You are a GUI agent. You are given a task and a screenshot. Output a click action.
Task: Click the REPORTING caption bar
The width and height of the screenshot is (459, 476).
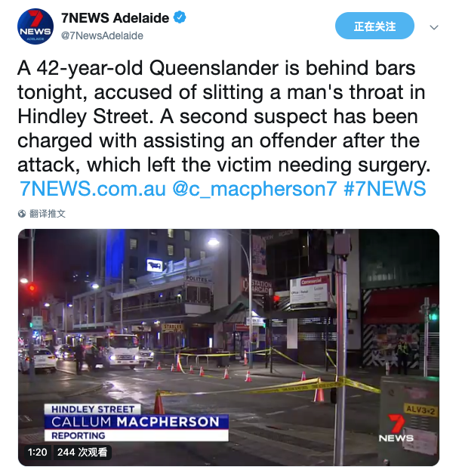(137, 435)
